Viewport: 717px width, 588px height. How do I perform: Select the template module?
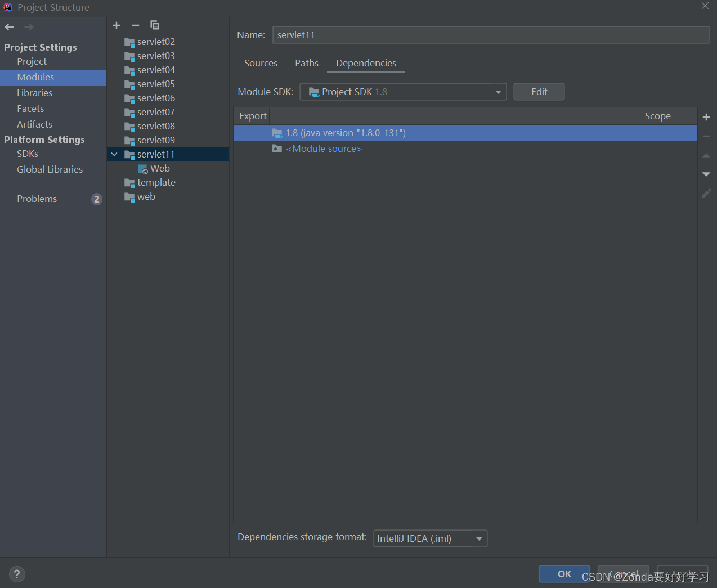coord(156,182)
